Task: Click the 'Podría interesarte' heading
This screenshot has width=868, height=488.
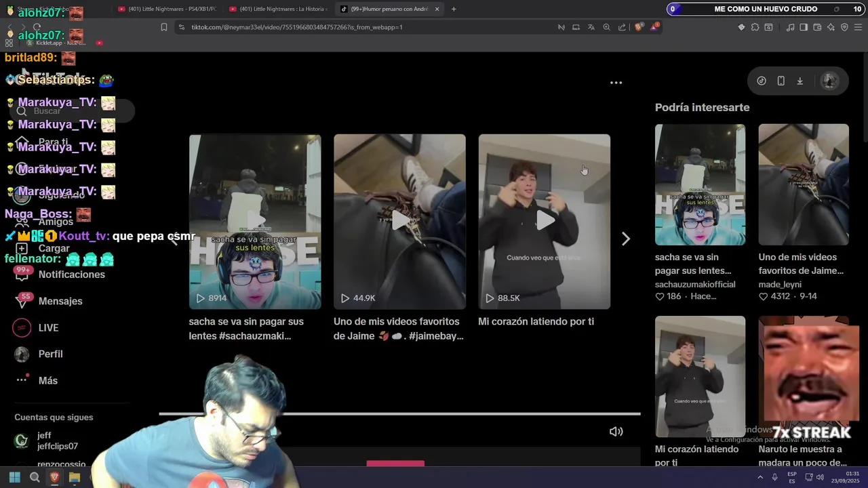Action: pos(702,107)
